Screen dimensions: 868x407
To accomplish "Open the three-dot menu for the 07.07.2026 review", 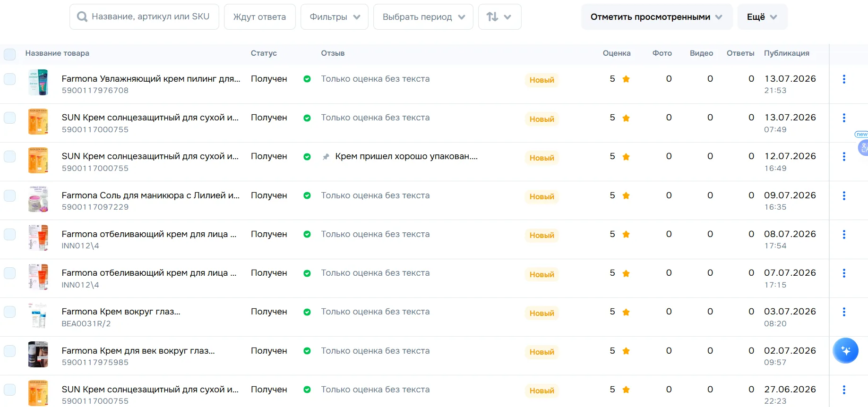I will (x=844, y=273).
